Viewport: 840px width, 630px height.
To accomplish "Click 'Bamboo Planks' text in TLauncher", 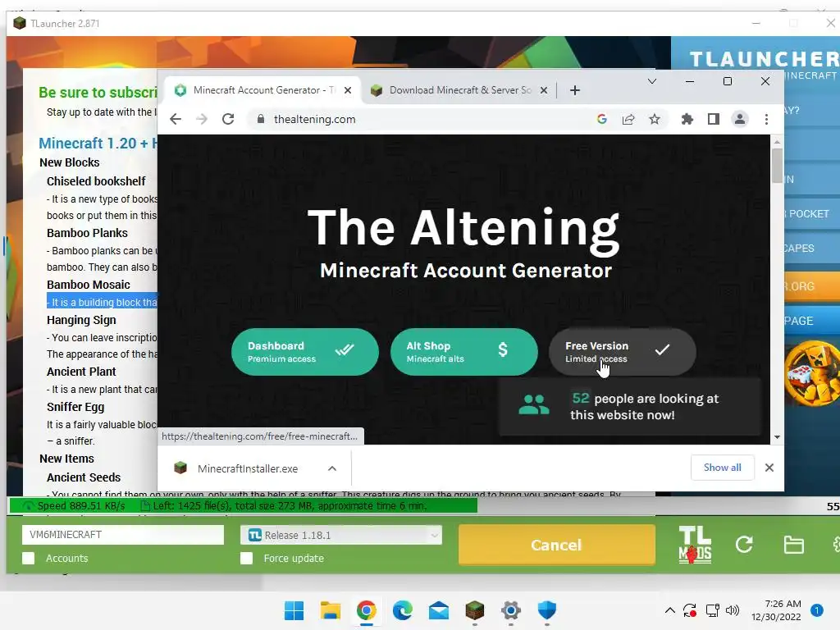I will coord(87,233).
